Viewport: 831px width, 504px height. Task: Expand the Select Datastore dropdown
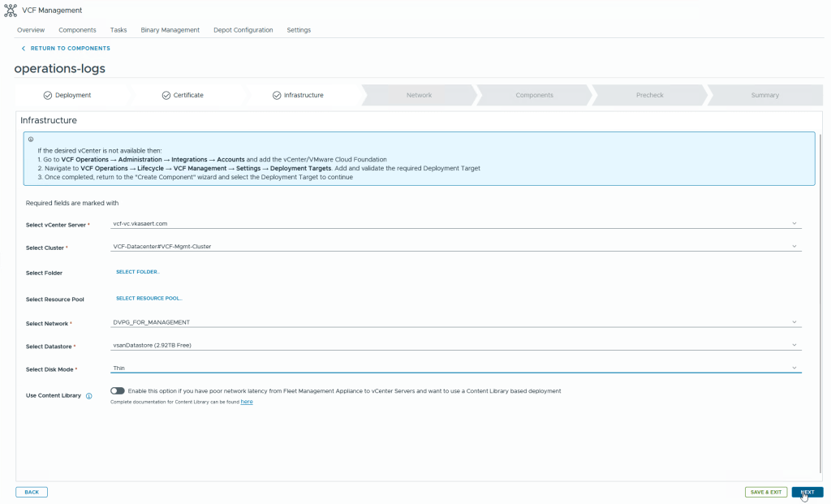pyautogui.click(x=455, y=345)
